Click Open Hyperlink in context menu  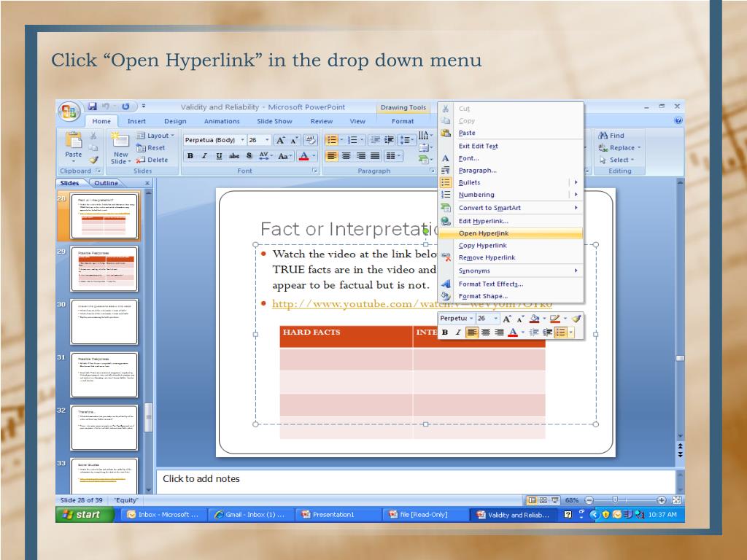pos(510,233)
